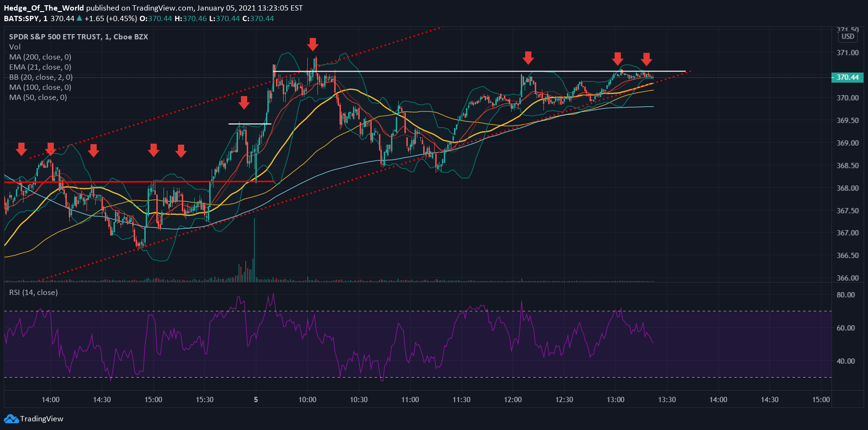Image resolution: width=868 pixels, height=430 pixels.
Task: Click the 13:00 time axis label
Action: (616, 399)
